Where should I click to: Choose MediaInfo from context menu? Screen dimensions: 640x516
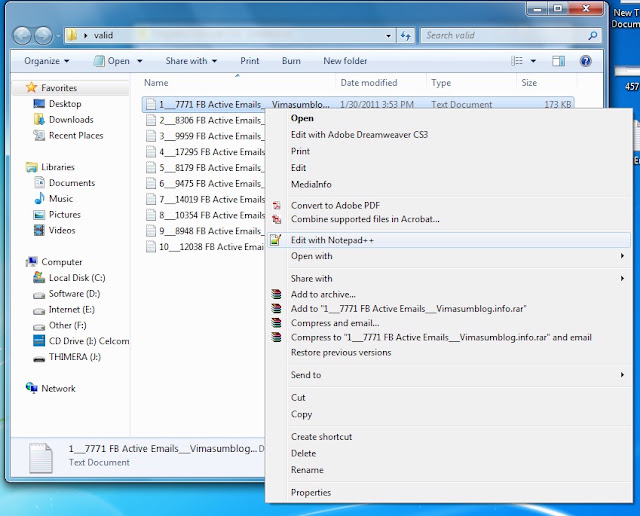click(449, 185)
